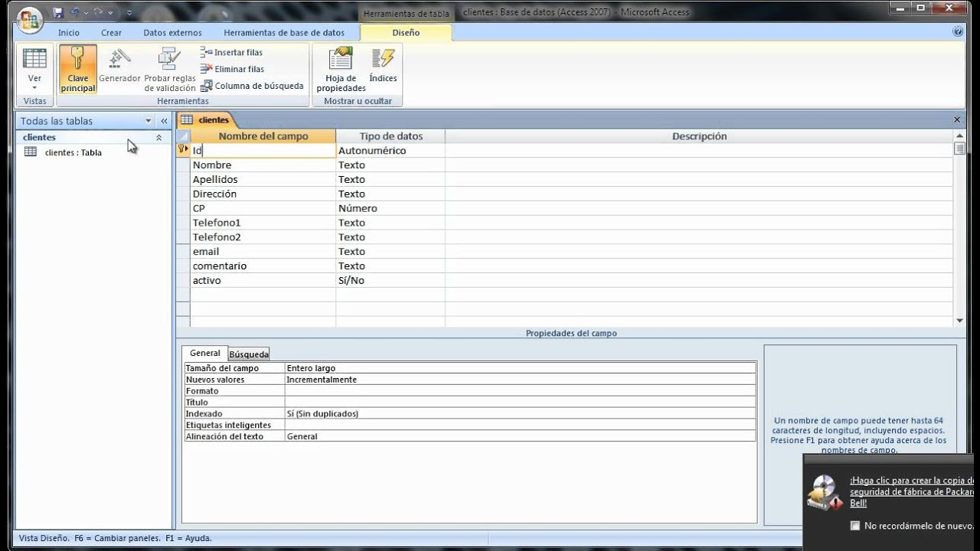Image resolution: width=980 pixels, height=551 pixels.
Task: Click the Ver view icon
Action: click(34, 60)
